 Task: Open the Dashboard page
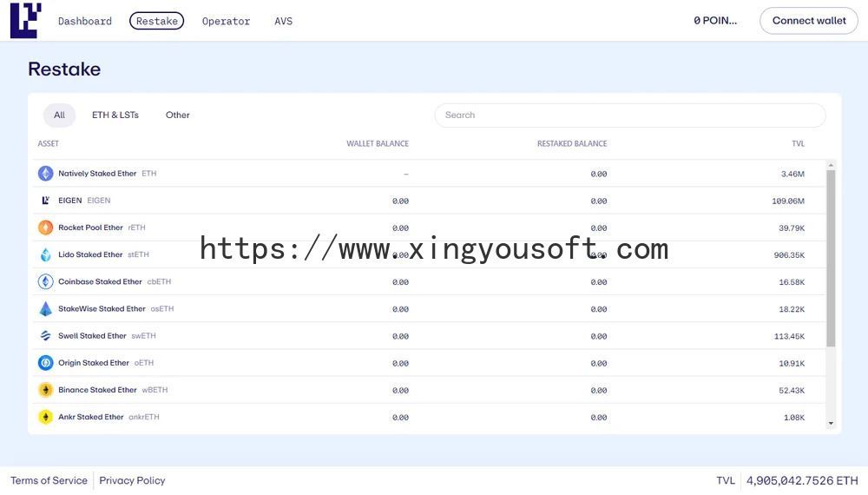tap(85, 21)
